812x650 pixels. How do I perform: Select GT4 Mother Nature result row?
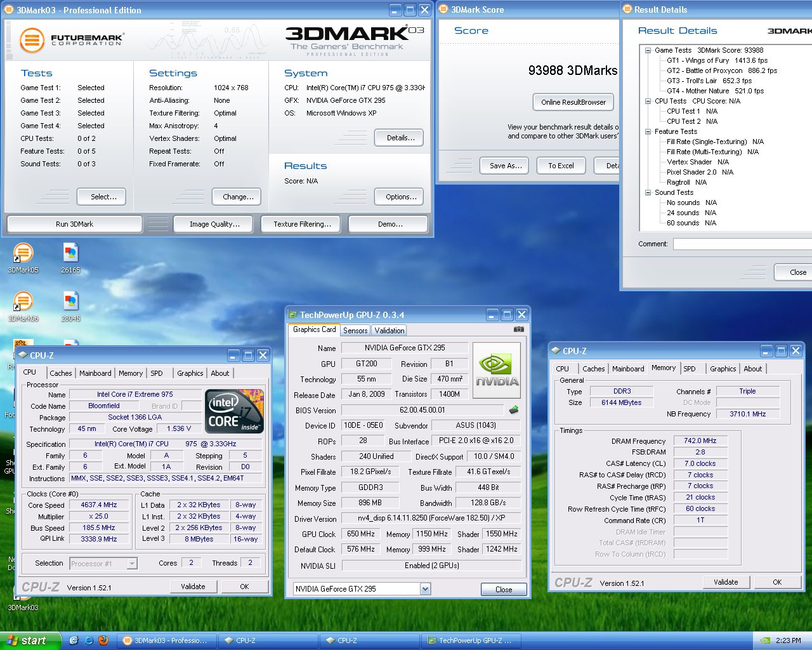[715, 91]
